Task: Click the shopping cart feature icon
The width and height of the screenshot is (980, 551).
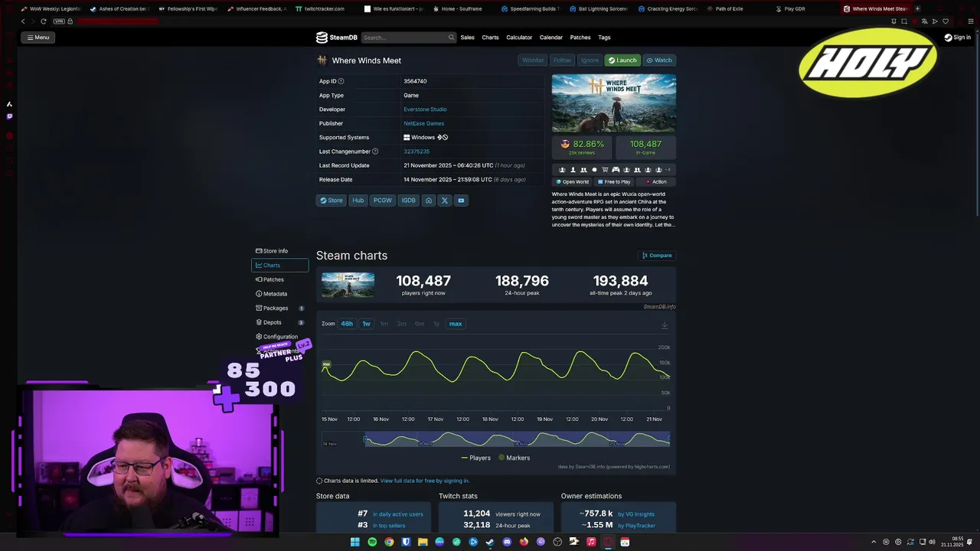Action: [x=605, y=170]
